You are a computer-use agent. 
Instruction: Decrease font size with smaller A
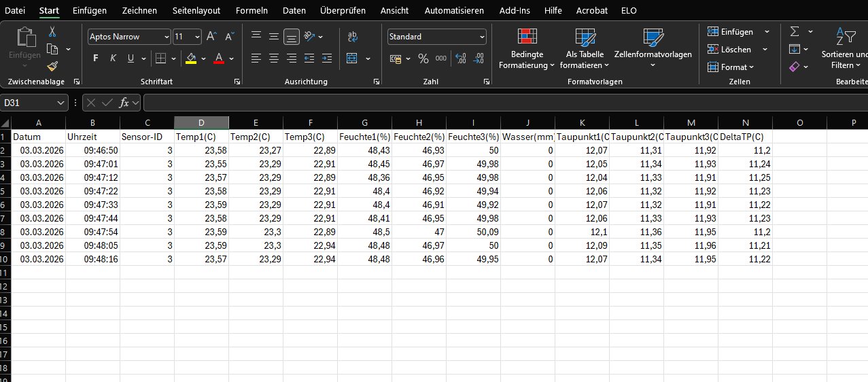pyautogui.click(x=230, y=37)
